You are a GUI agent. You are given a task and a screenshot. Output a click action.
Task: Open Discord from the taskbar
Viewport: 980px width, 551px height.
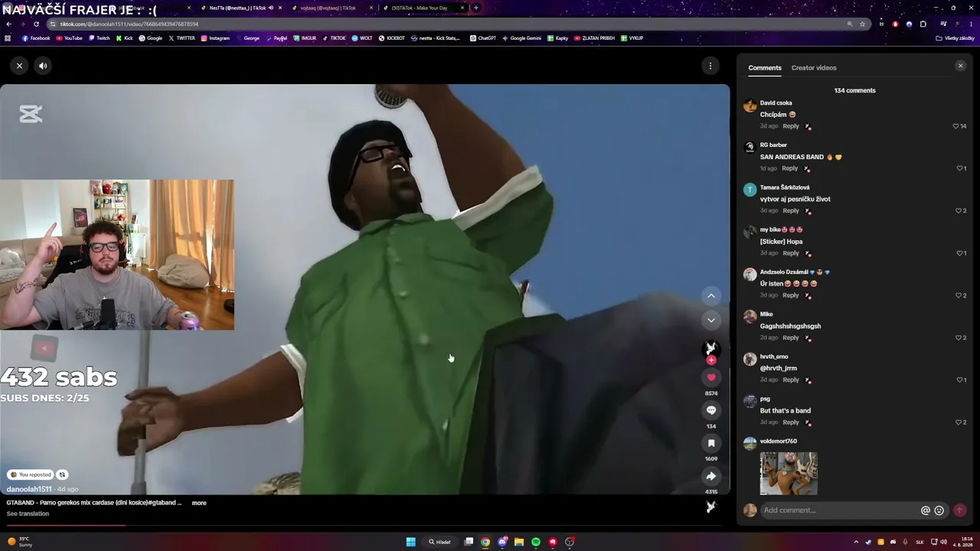click(x=502, y=542)
